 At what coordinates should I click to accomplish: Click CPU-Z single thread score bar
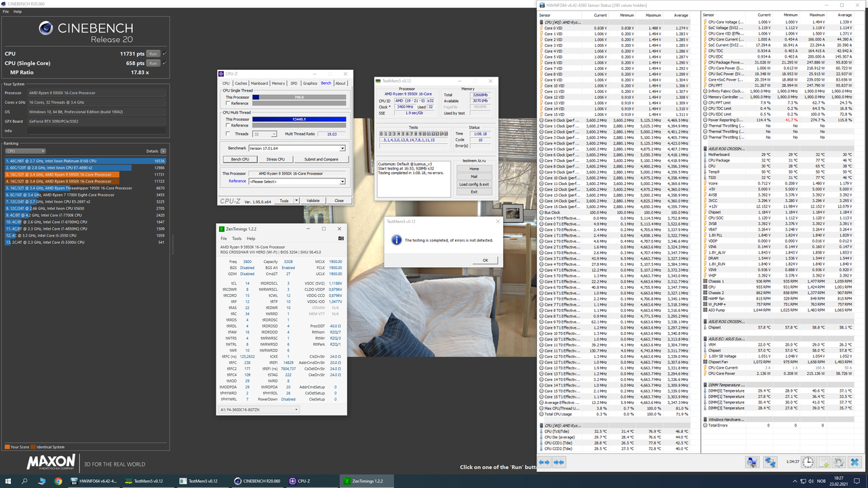pos(299,97)
